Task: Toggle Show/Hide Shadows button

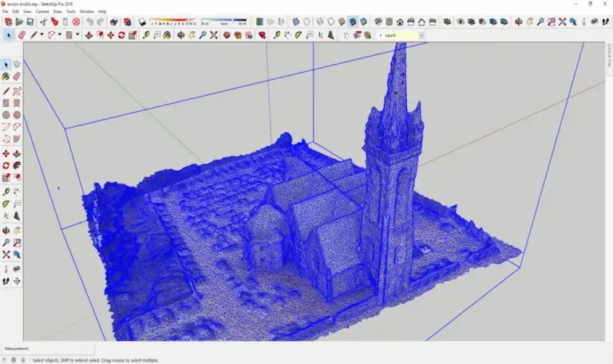Action: click(x=142, y=22)
